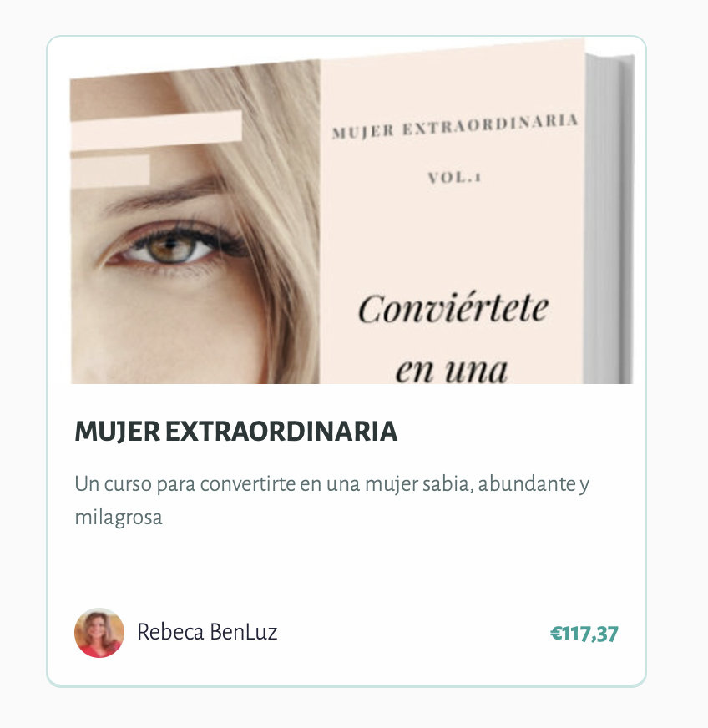708x728 pixels.
Task: Click the short pink bar on cover
Action: 110,170
